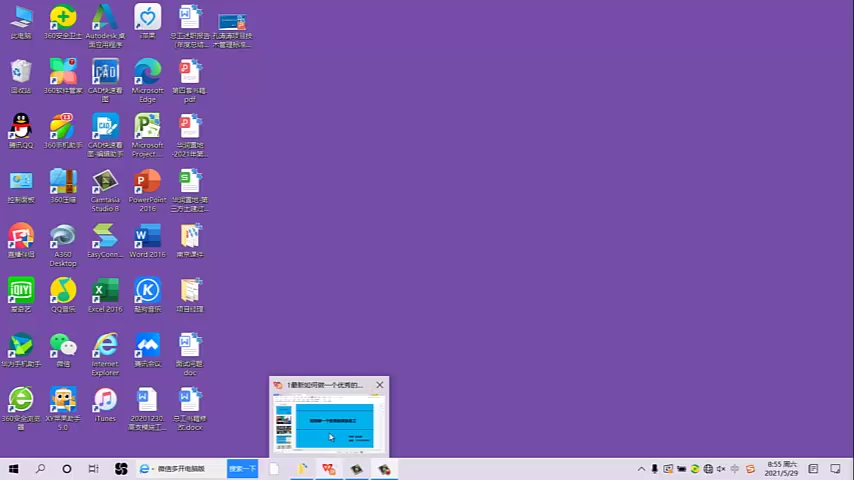Open the notes tray icon beside clock

click(x=813, y=469)
